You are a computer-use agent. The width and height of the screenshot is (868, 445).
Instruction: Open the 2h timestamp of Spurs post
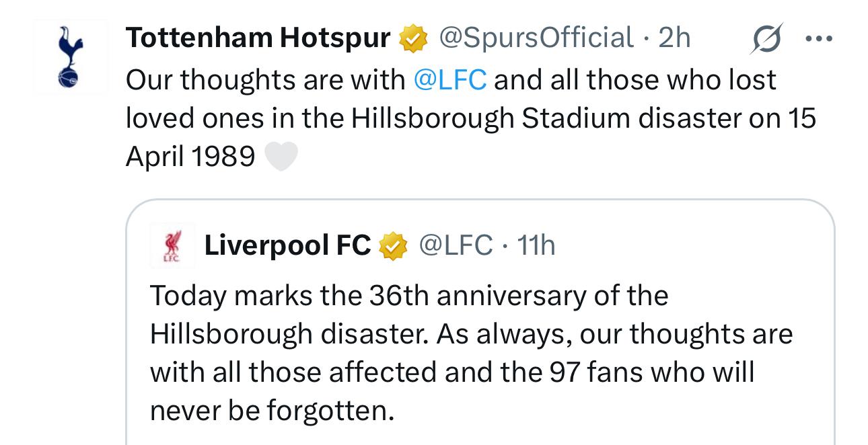pos(674,38)
